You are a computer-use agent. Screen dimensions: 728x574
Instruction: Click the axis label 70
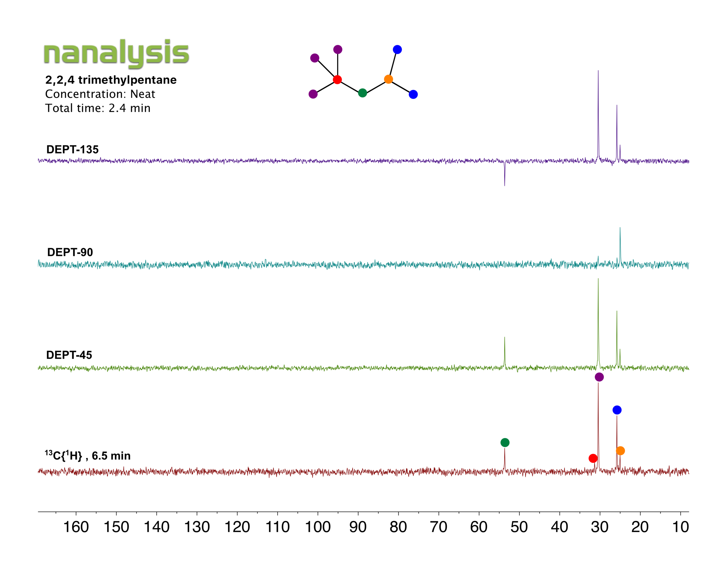point(439,527)
